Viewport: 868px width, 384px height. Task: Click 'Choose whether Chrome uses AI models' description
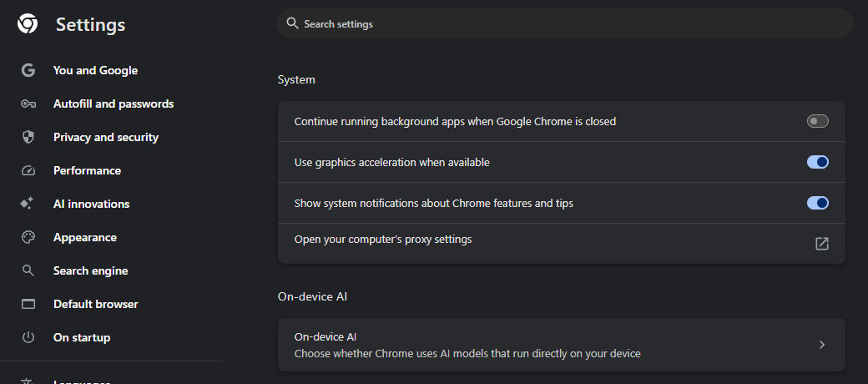click(467, 354)
